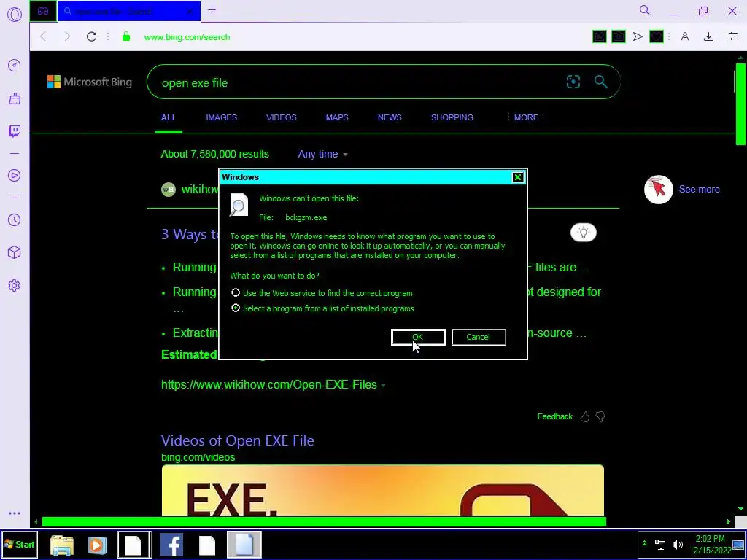Expand the wikihow URL dropdown arrow
The height and width of the screenshot is (560, 747).
[x=384, y=385]
